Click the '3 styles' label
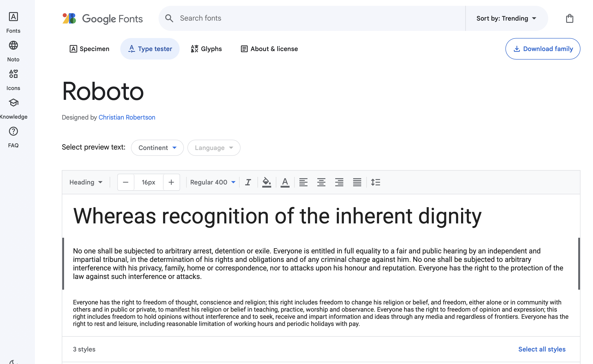The height and width of the screenshot is (364, 593). (84, 349)
